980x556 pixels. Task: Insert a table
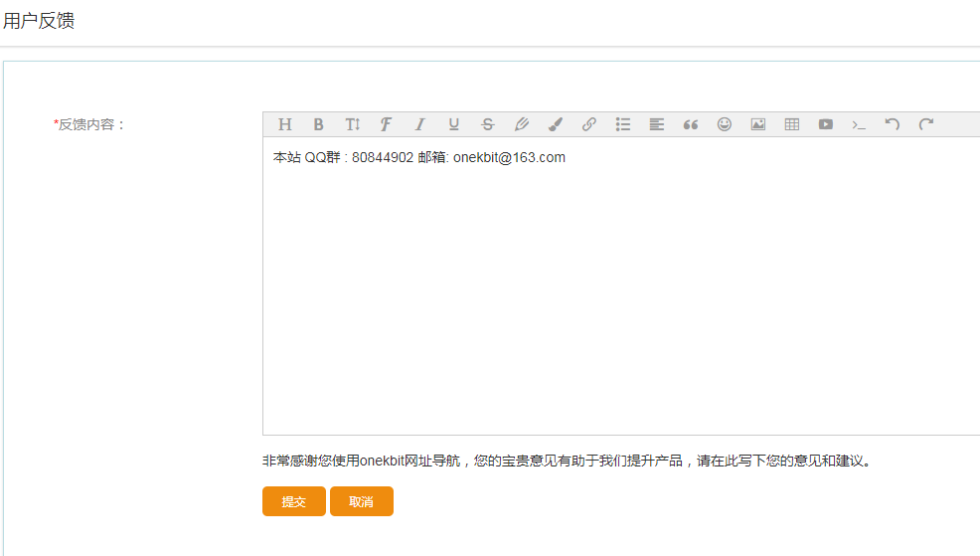pyautogui.click(x=791, y=124)
